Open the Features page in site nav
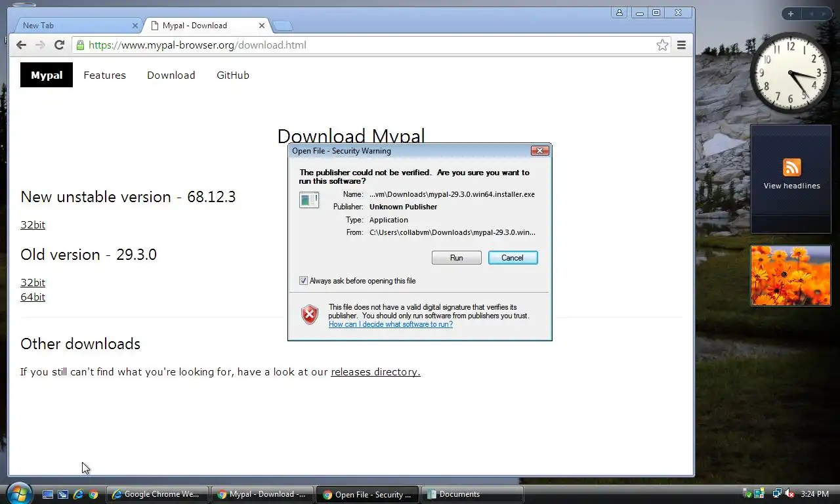 point(104,75)
